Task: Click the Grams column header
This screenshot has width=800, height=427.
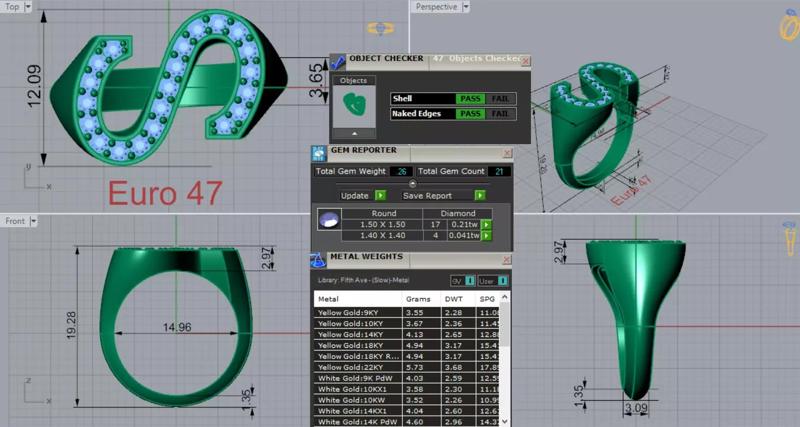Action: (421, 299)
